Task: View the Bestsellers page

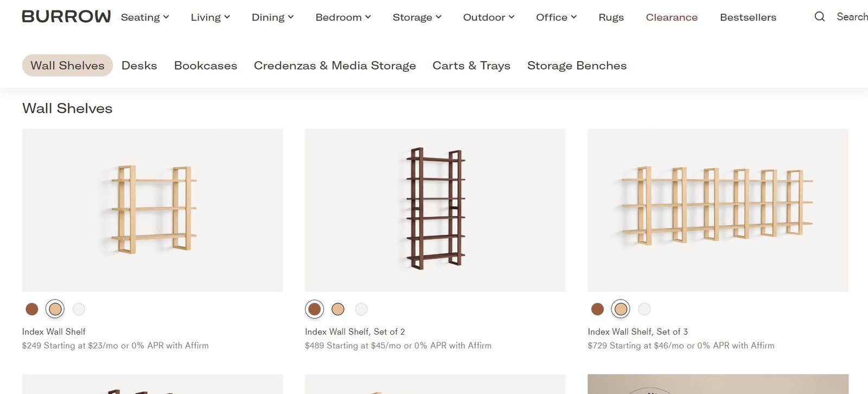Action: click(x=748, y=17)
